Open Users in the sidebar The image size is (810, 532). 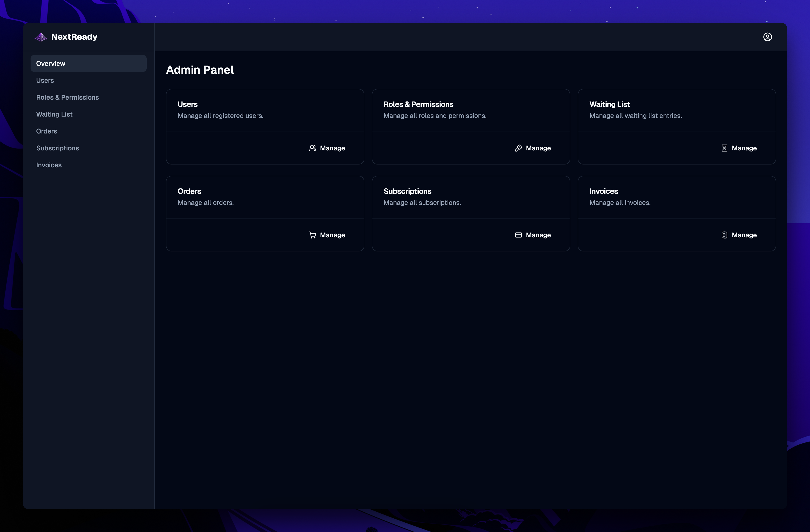coord(88,80)
